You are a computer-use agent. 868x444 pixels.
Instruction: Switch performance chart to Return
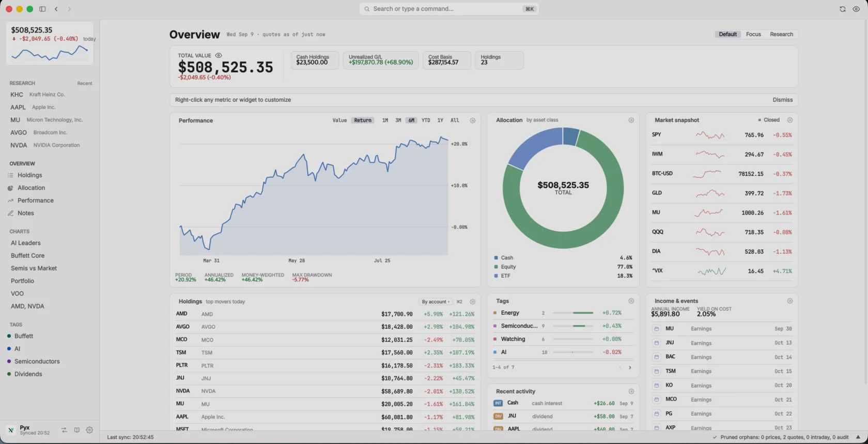click(363, 120)
